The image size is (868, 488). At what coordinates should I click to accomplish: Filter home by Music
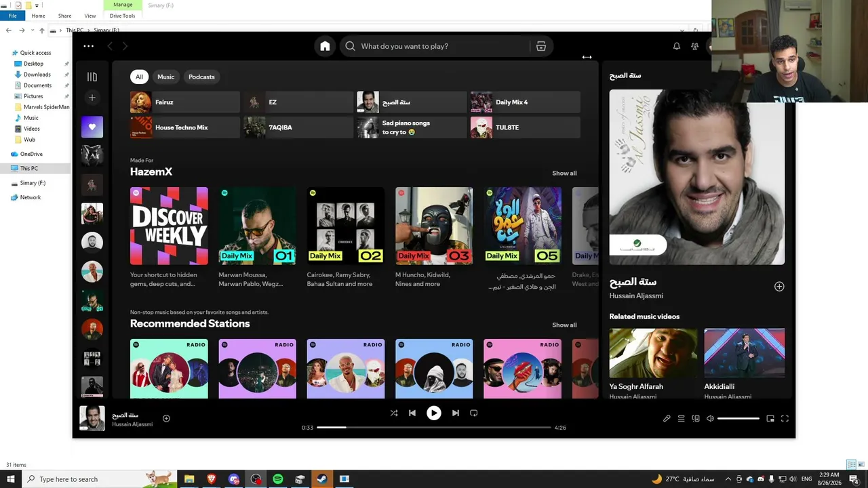pyautogui.click(x=166, y=77)
